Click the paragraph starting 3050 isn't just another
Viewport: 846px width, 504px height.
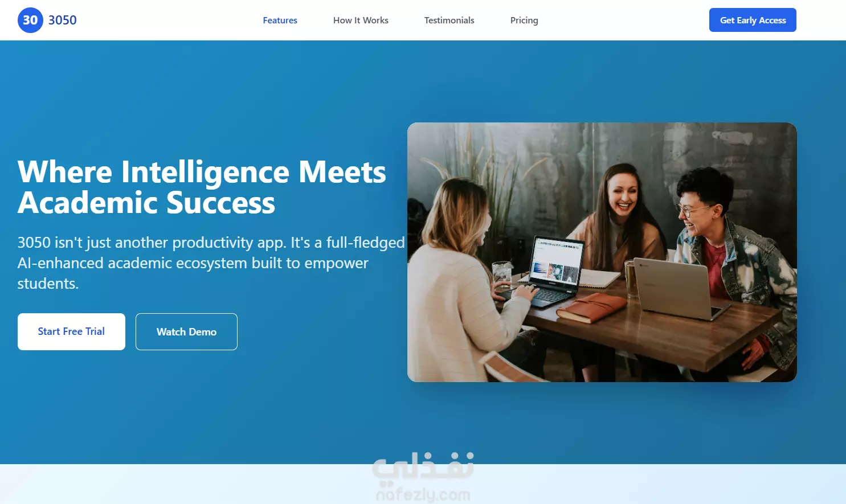211,263
